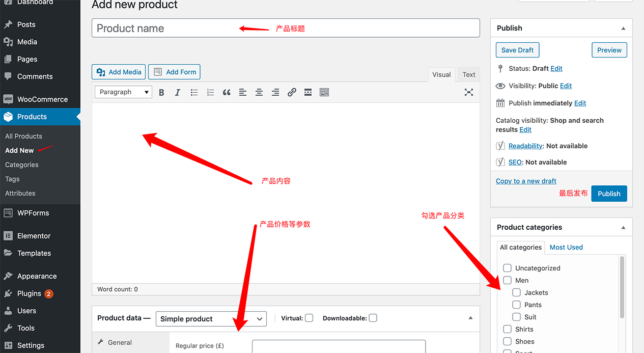Collapse the Publish panel
The width and height of the screenshot is (644, 353).
[624, 29]
